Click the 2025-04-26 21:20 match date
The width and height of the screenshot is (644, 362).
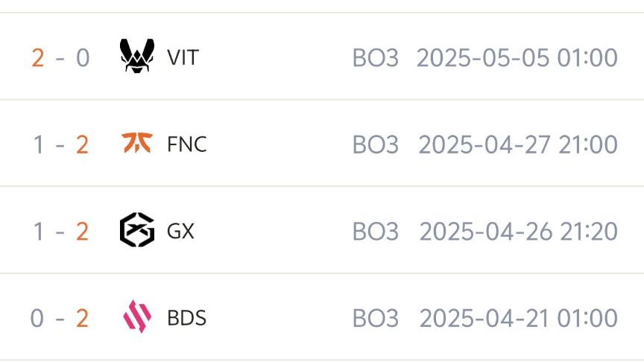coord(519,232)
